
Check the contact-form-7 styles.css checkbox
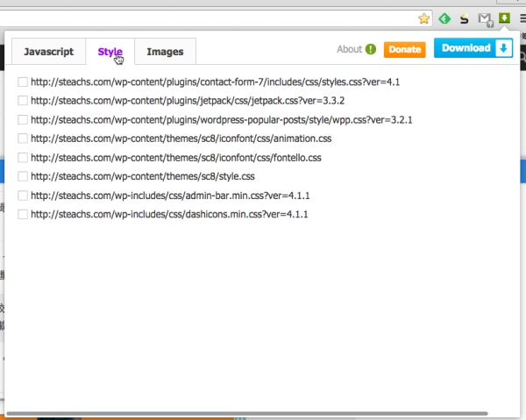point(23,82)
